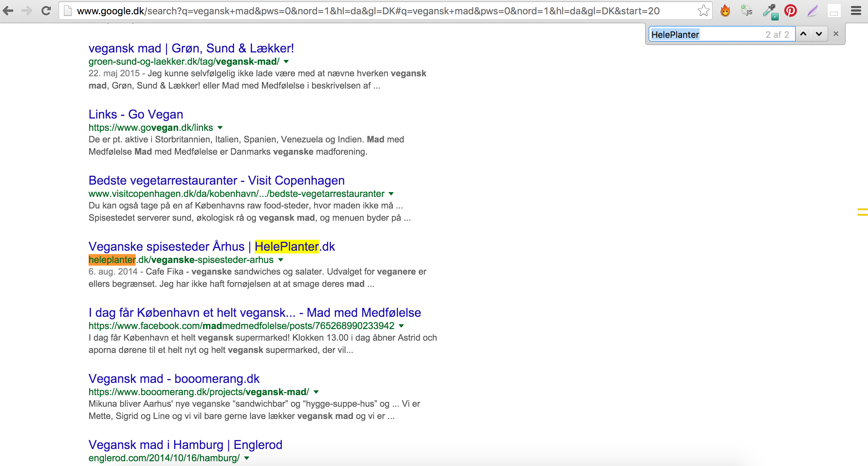Open 'vegansk mad | Grøn, Sund & Lækker!' result
This screenshot has width=868, height=466.
(x=191, y=48)
